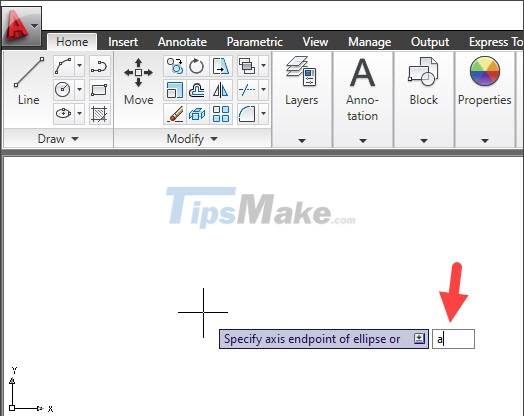The width and height of the screenshot is (524, 416).
Task: Activate the Offset tool
Action: coord(197,90)
